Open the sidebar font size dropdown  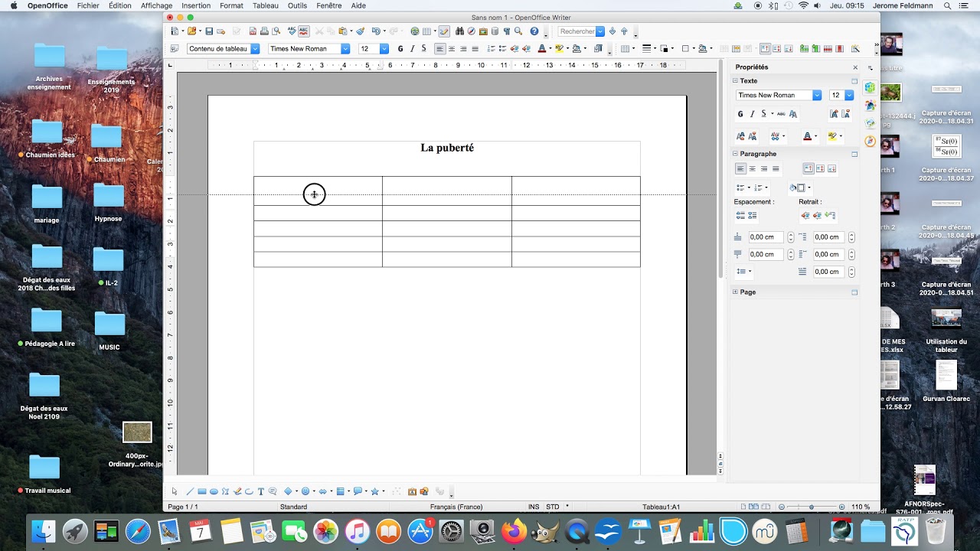click(x=849, y=95)
